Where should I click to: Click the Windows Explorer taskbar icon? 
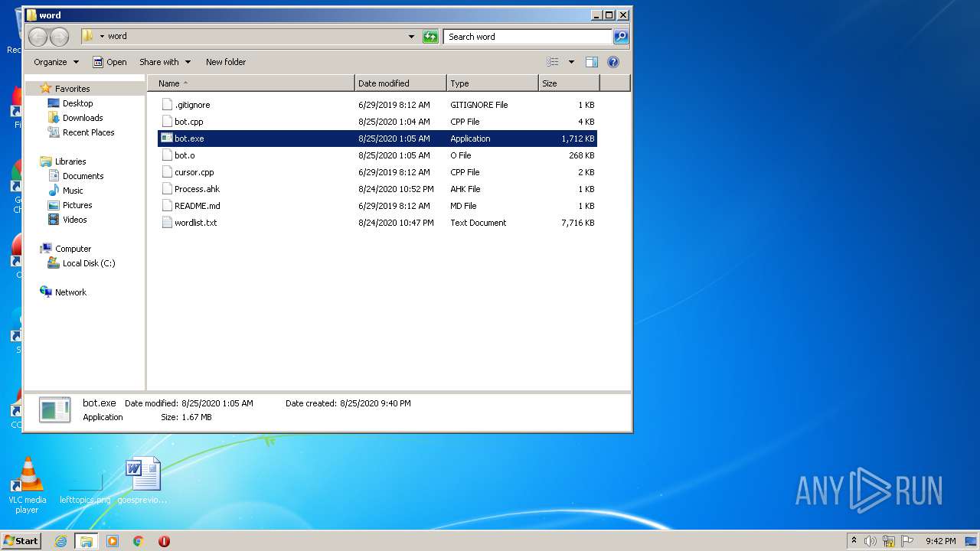point(87,541)
